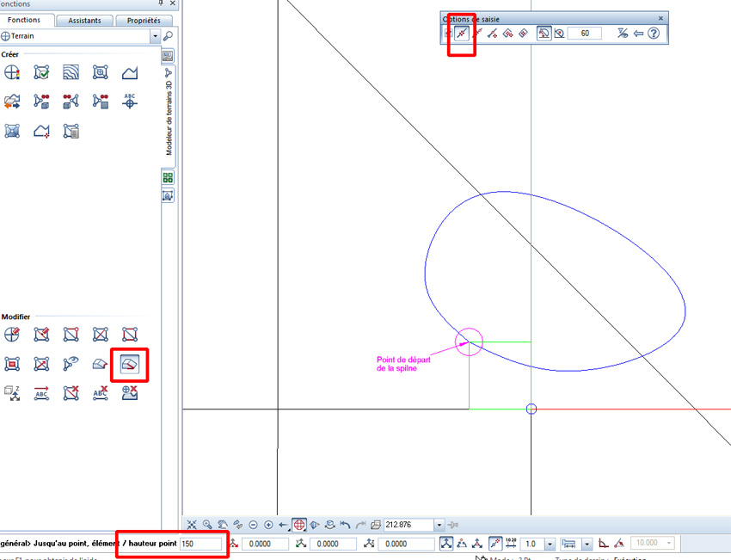Screen dimensions: 731x560
Task: Click the ABC point labeling tool
Action: pyautogui.click(x=130, y=102)
